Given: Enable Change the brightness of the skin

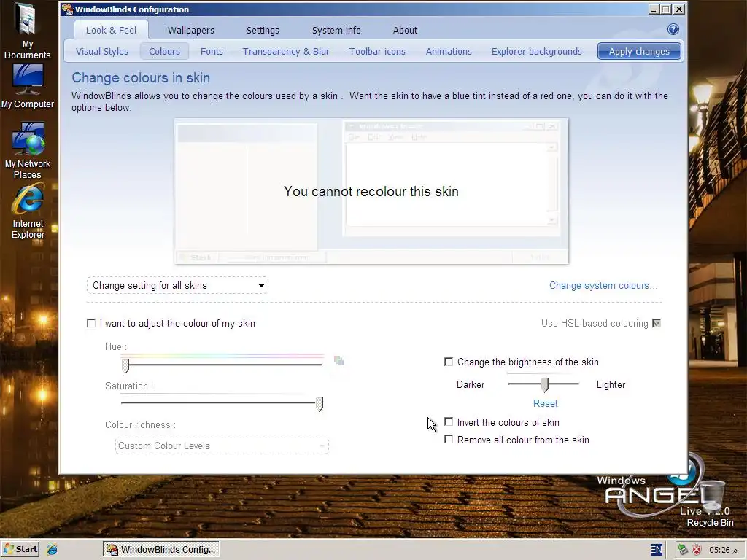Looking at the screenshot, I should pyautogui.click(x=449, y=362).
